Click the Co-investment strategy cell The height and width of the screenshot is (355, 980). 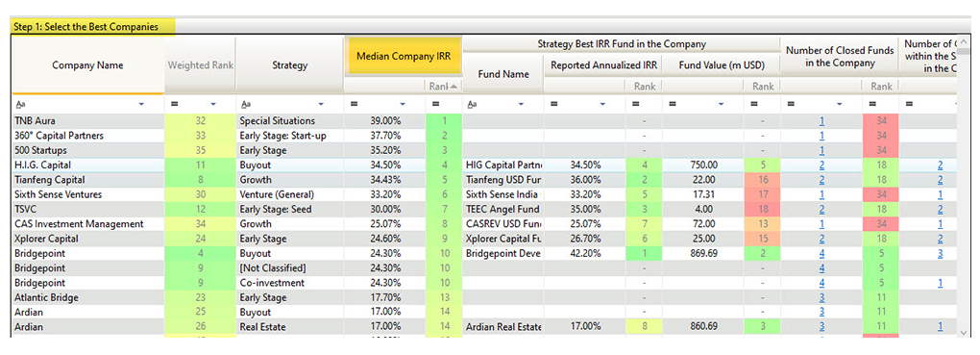tap(289, 283)
